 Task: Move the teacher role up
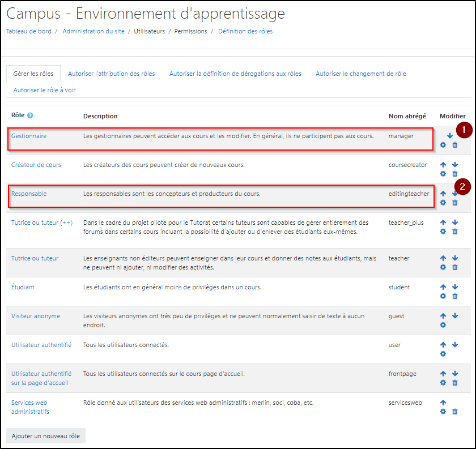point(443,258)
